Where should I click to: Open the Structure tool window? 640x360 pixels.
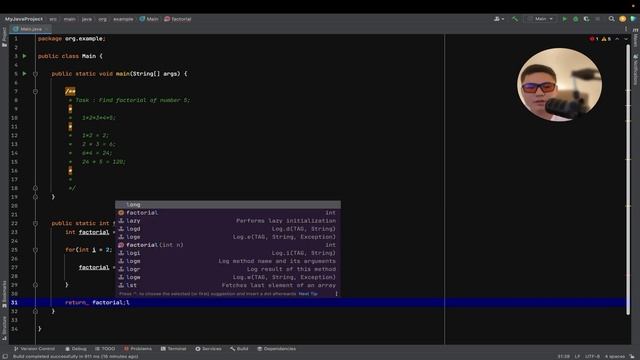(x=4, y=328)
